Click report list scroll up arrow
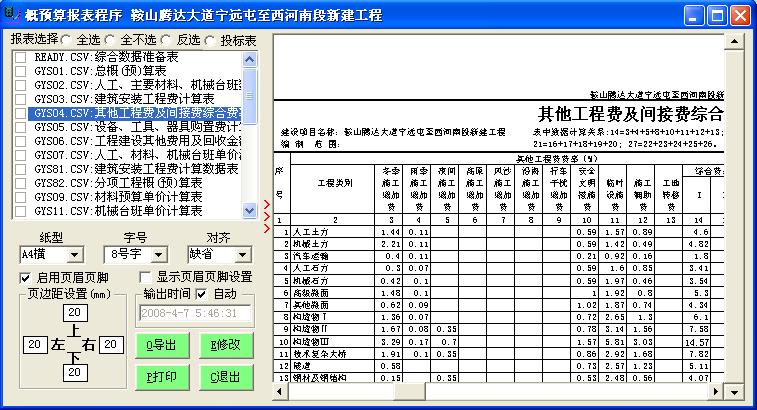 tap(250, 59)
